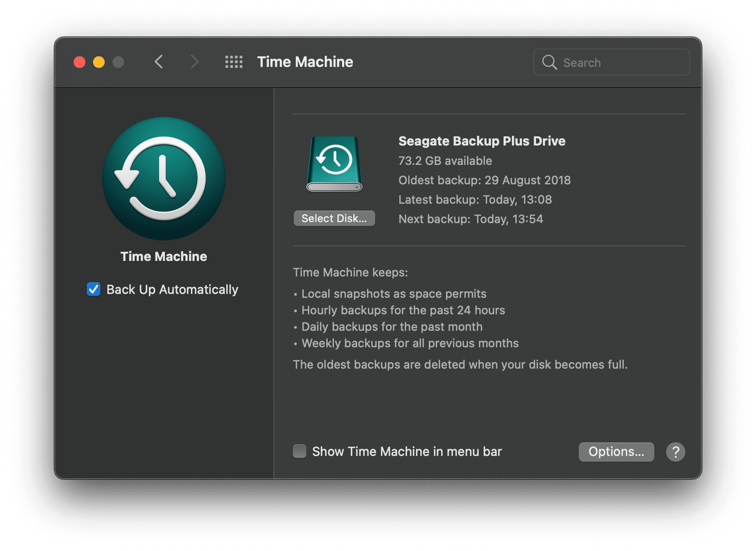Viewport: 756px width, 551px height.
Task: Click Hourly backups for the past 24 hours
Action: (403, 310)
